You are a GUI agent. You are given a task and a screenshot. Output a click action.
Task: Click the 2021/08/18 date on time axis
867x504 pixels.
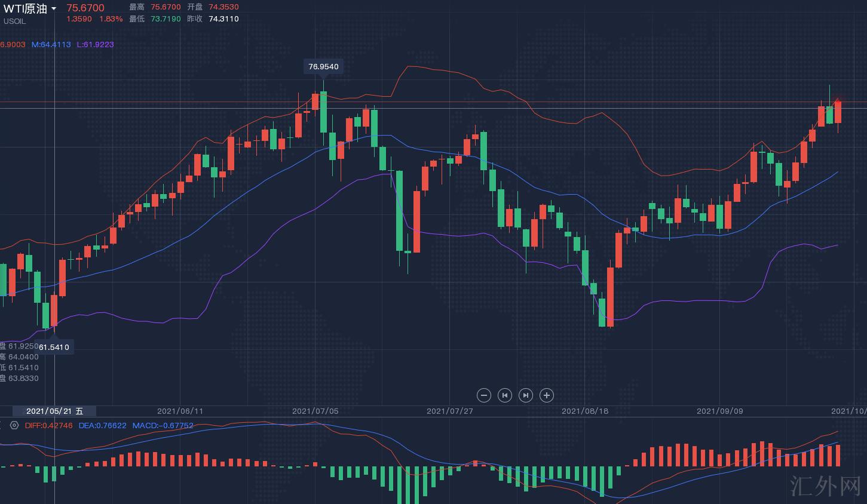[585, 411]
